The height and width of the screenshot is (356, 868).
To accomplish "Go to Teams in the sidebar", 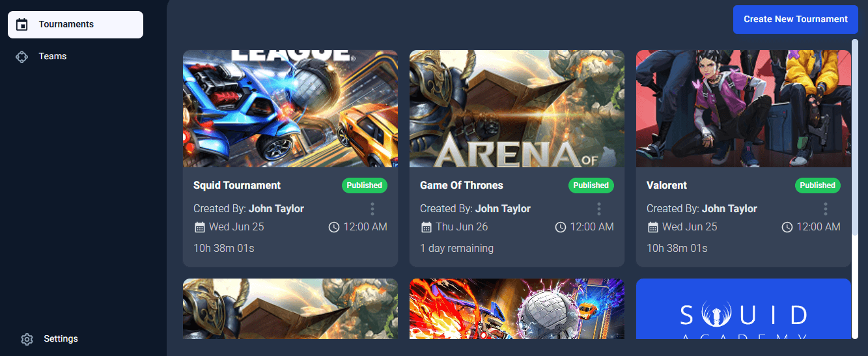I will pyautogui.click(x=53, y=57).
